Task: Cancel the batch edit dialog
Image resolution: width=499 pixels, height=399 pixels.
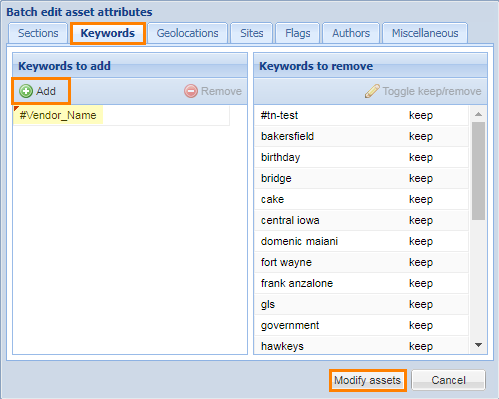Action: pos(448,380)
